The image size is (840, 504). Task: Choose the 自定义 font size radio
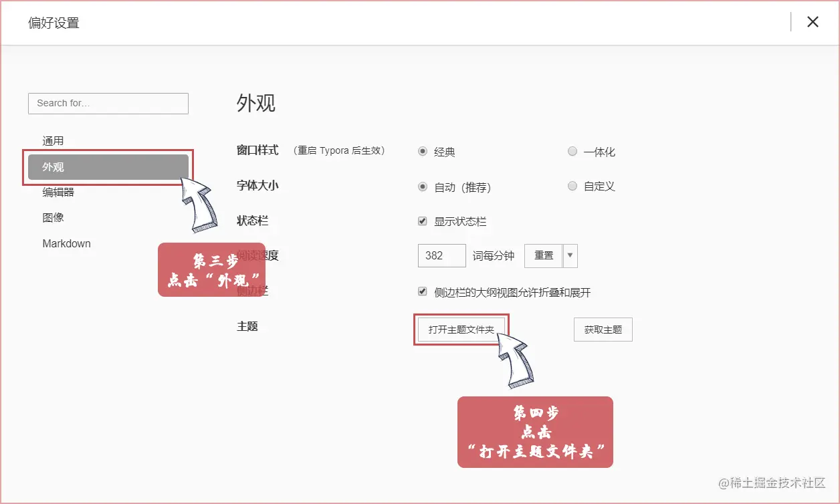coord(572,186)
